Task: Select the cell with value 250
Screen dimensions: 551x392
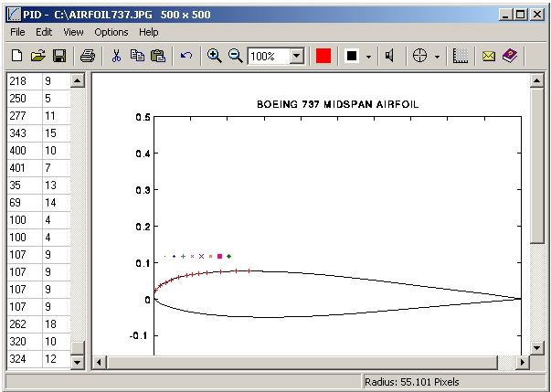Action: pos(25,99)
